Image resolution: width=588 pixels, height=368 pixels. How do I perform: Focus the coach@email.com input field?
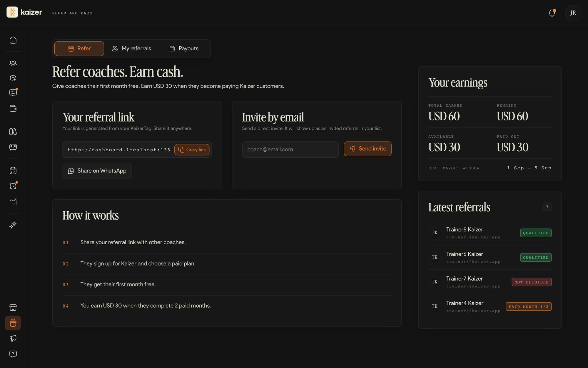[x=290, y=150]
